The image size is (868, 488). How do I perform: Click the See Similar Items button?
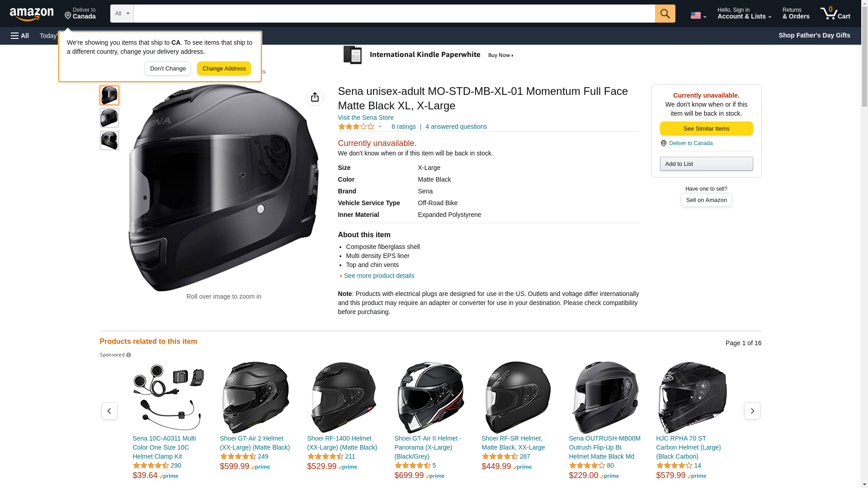coord(706,129)
